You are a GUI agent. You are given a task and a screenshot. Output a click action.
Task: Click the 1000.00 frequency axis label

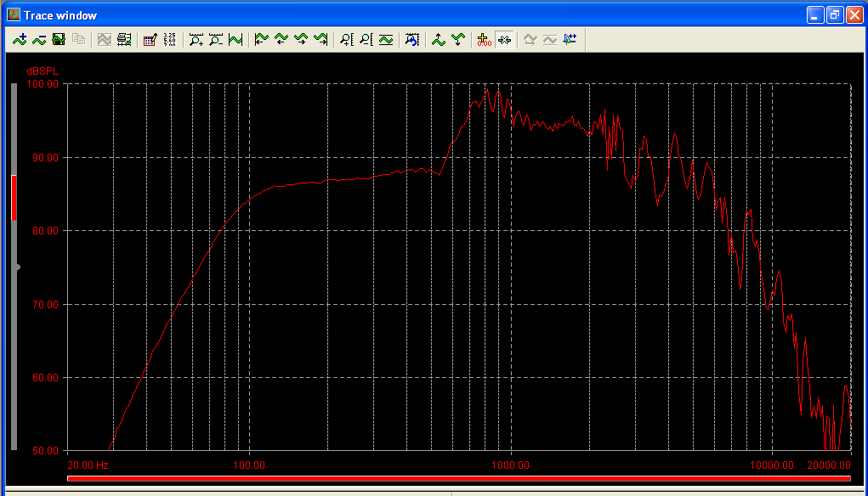[x=510, y=465]
